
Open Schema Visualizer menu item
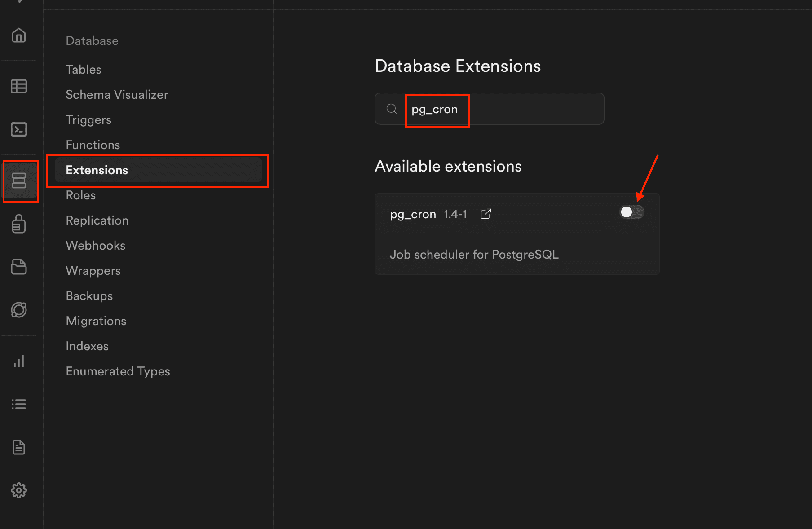pyautogui.click(x=117, y=95)
